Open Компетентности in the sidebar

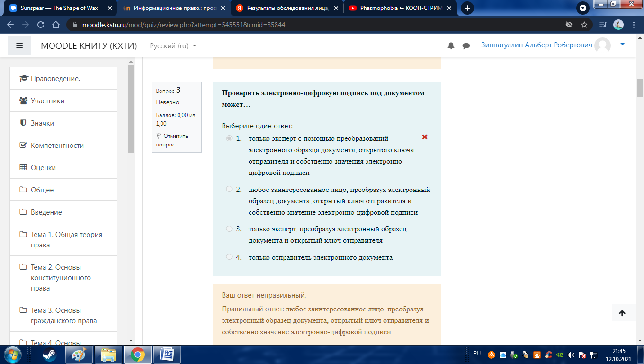coord(63,146)
